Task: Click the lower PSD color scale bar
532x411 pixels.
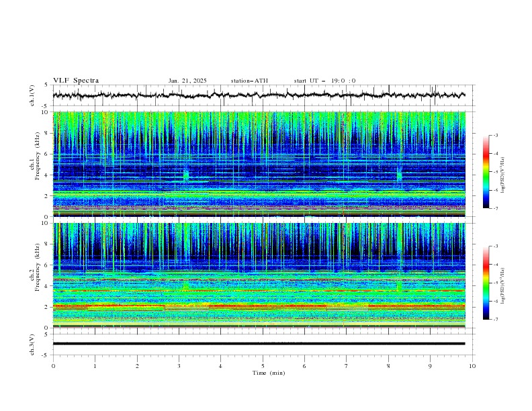Action: tap(486, 283)
